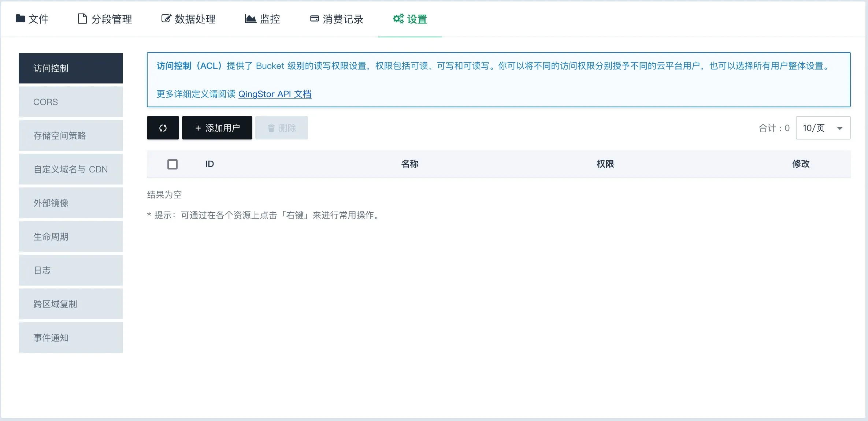Click the chart icon for 监控
This screenshot has width=868, height=421.
point(251,19)
